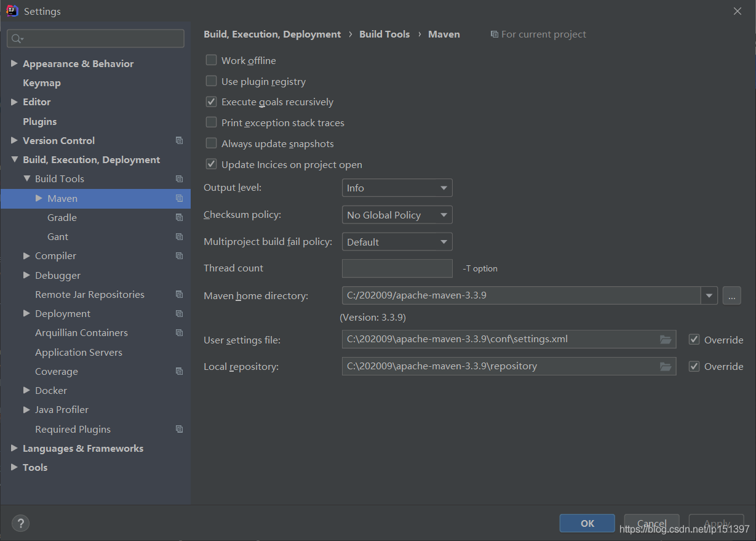Click the project-level icon next to Coverage

coord(179,371)
